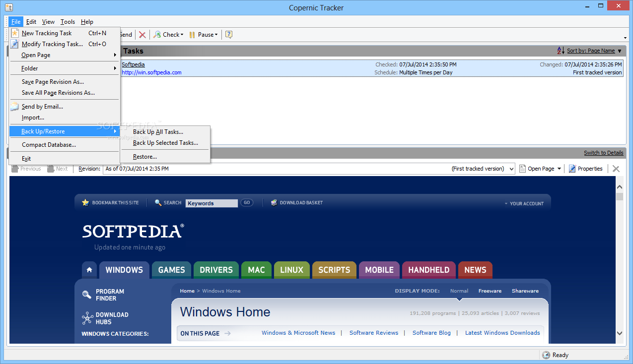Choose Back Up Selected Tasks
The width and height of the screenshot is (633, 364).
pos(166,143)
